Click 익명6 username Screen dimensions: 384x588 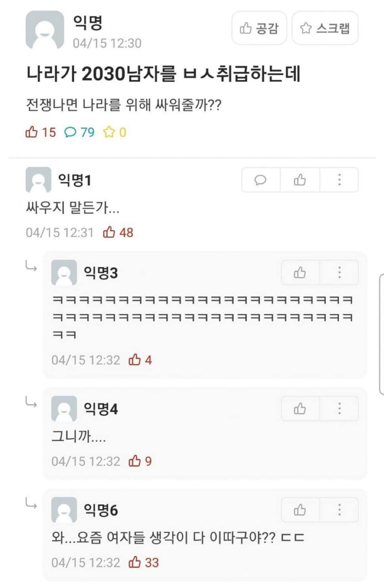tap(100, 510)
